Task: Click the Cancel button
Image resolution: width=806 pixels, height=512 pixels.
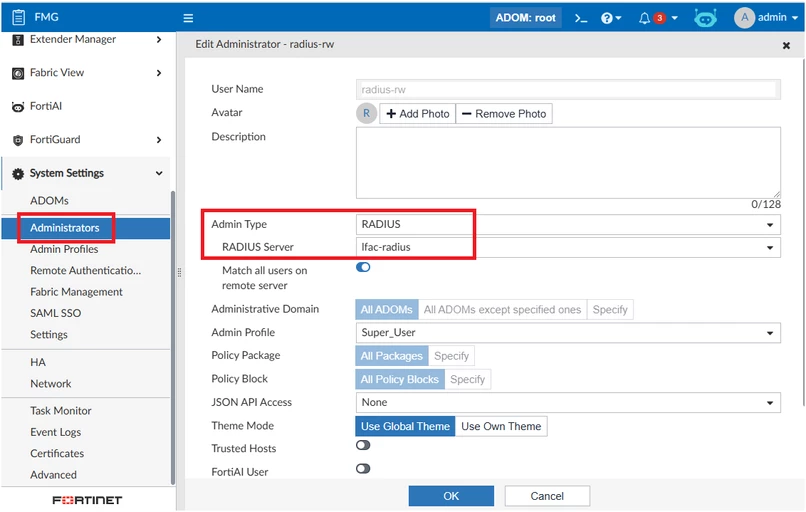Action: [x=547, y=496]
